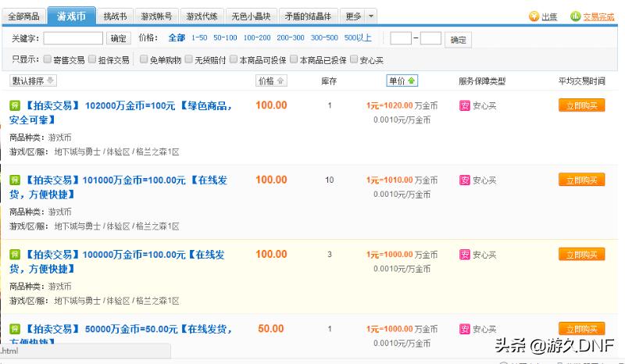This screenshot has width=625, height=364.
Task: Sort listings by 价格 column
Action: pos(271,80)
